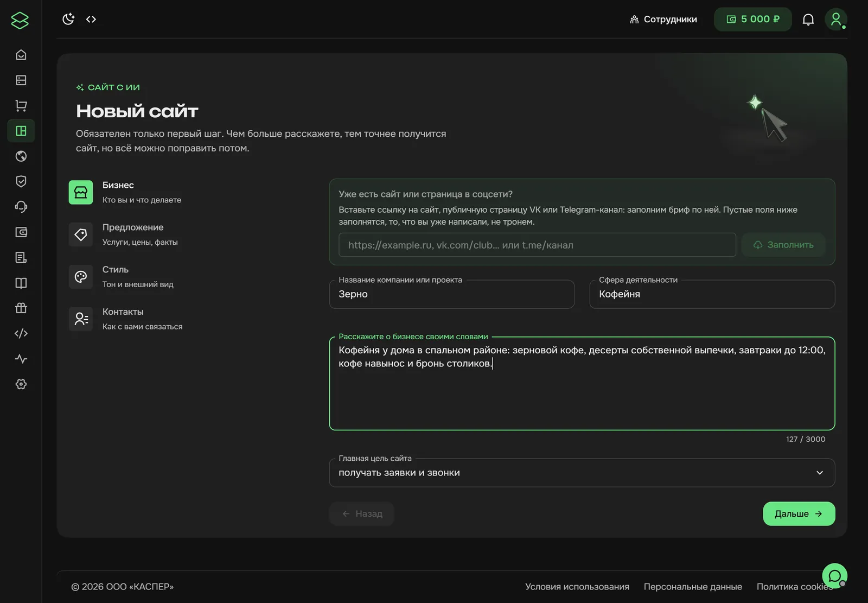Click the САЙТ С ИИ label
Image resolution: width=868 pixels, height=603 pixels.
point(108,87)
